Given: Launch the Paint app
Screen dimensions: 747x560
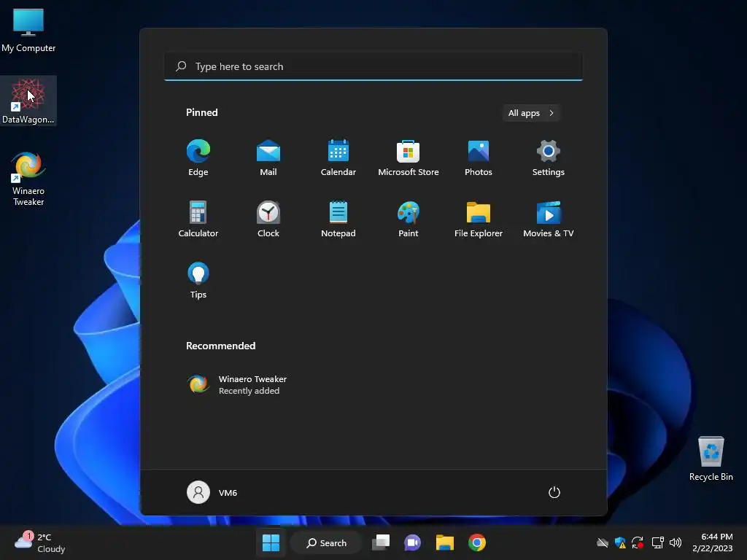Looking at the screenshot, I should 409,219.
